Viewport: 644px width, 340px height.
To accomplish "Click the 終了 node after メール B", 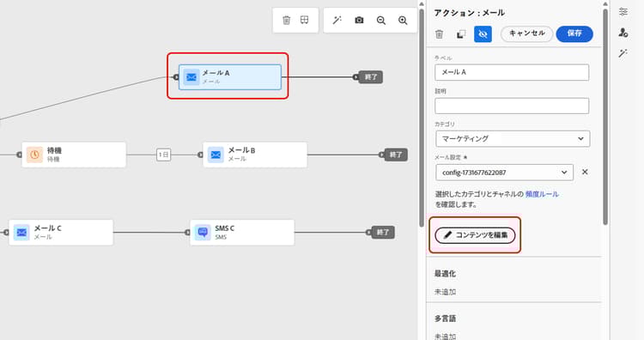I will click(x=396, y=155).
